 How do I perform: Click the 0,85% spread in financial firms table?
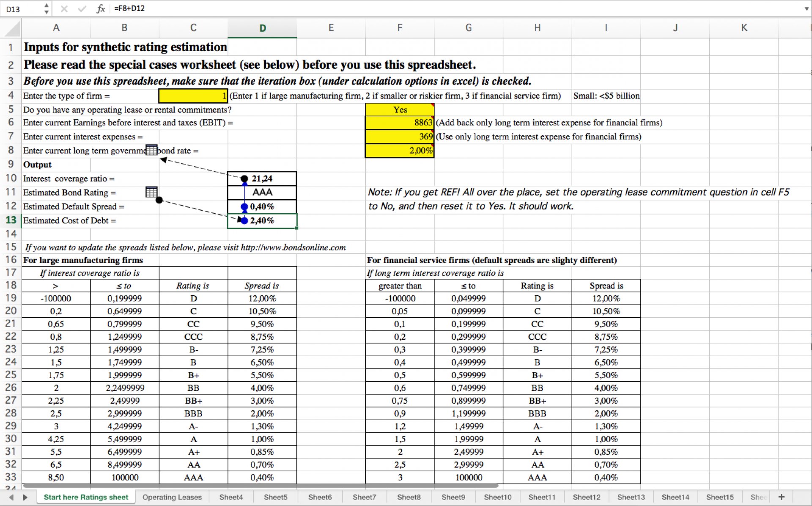(x=606, y=452)
